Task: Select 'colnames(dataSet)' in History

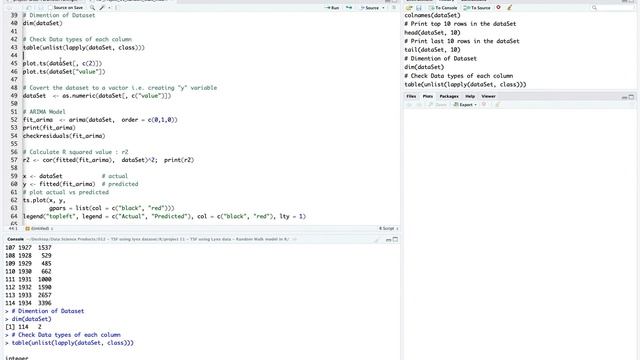Action: click(x=432, y=16)
